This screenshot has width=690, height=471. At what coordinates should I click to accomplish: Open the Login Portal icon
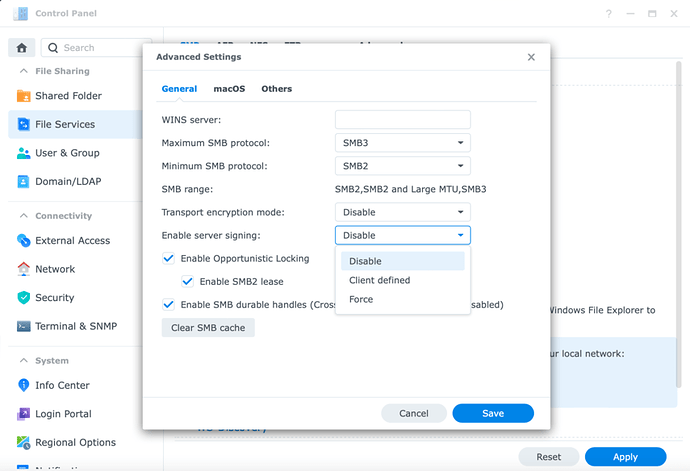click(x=23, y=414)
